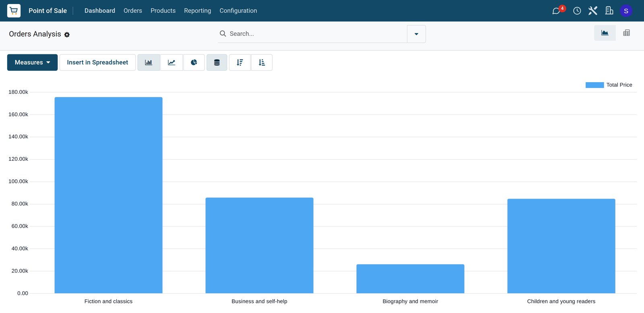This screenshot has width=644, height=313.
Task: Open the Configuration menu
Action: click(238, 10)
